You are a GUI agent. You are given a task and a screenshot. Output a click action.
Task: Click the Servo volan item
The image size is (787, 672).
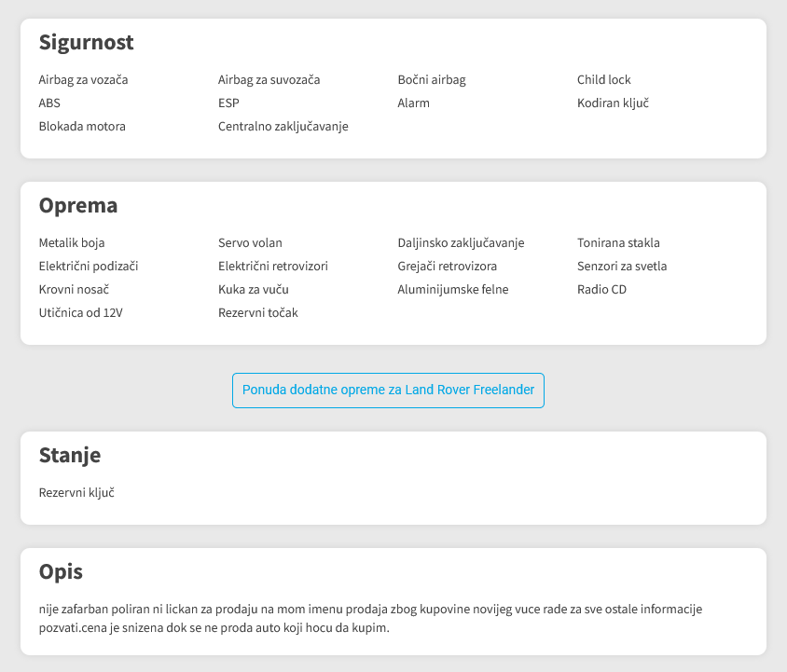point(250,243)
